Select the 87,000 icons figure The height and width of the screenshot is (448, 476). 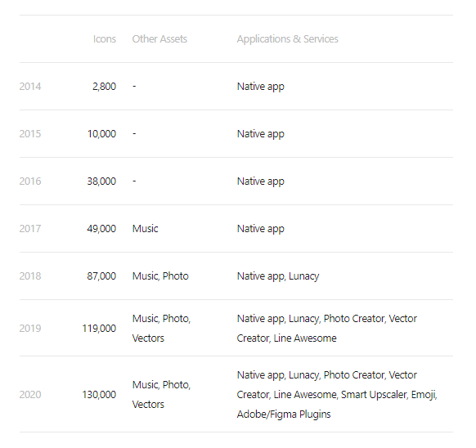101,276
